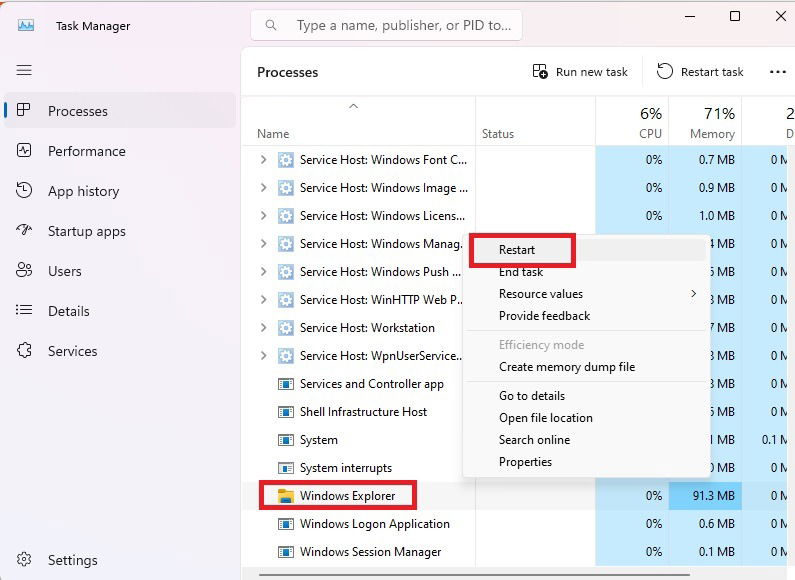This screenshot has height=580, width=795.
Task: Click the Service Host: WinHTTP Web P... gear icon
Action: (x=286, y=300)
